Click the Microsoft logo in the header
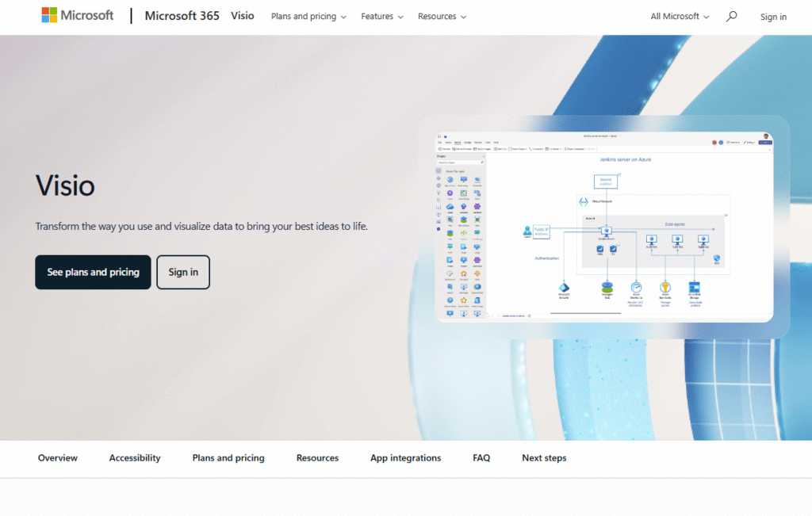 78,16
